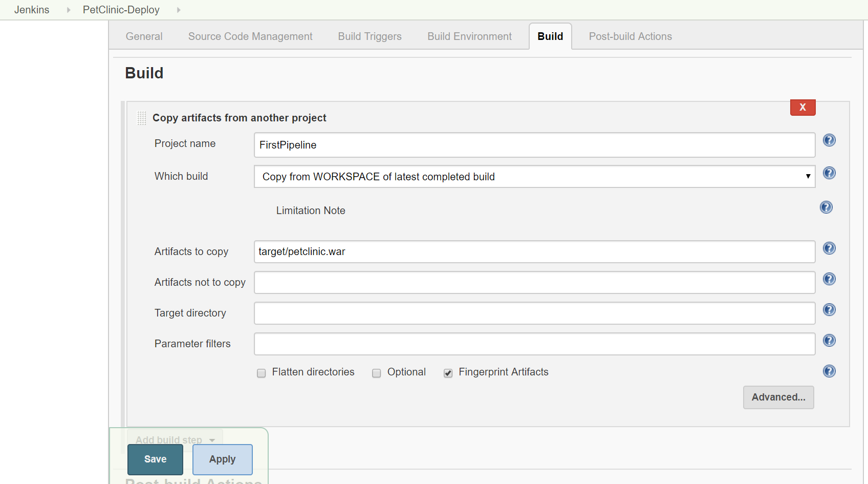The width and height of the screenshot is (868, 484).
Task: Click the Limitation Note text
Action: coord(311,211)
